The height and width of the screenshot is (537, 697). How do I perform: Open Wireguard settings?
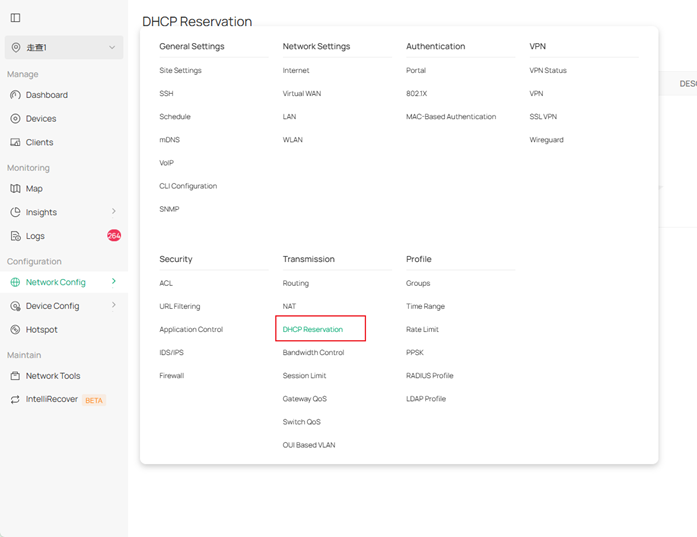[546, 140]
